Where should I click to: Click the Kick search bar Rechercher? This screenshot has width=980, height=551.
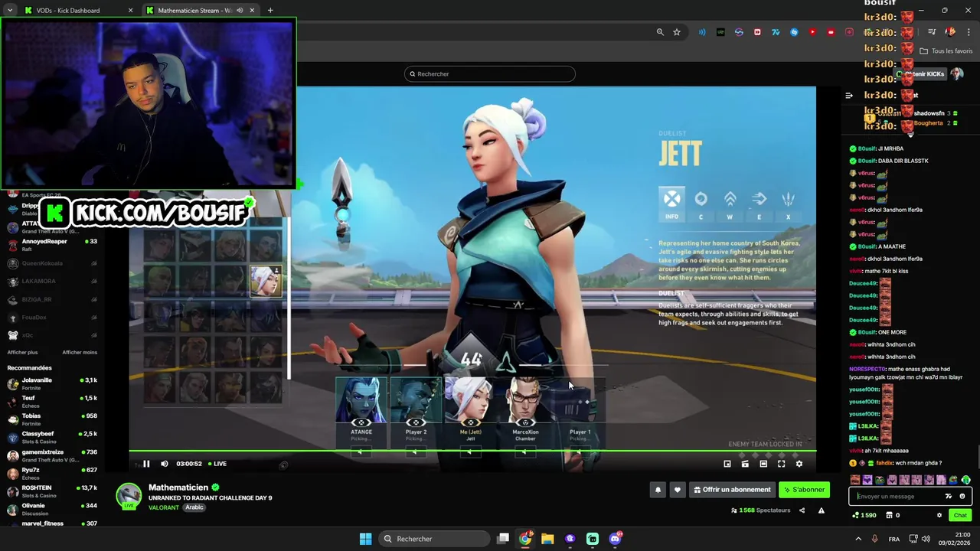point(490,74)
